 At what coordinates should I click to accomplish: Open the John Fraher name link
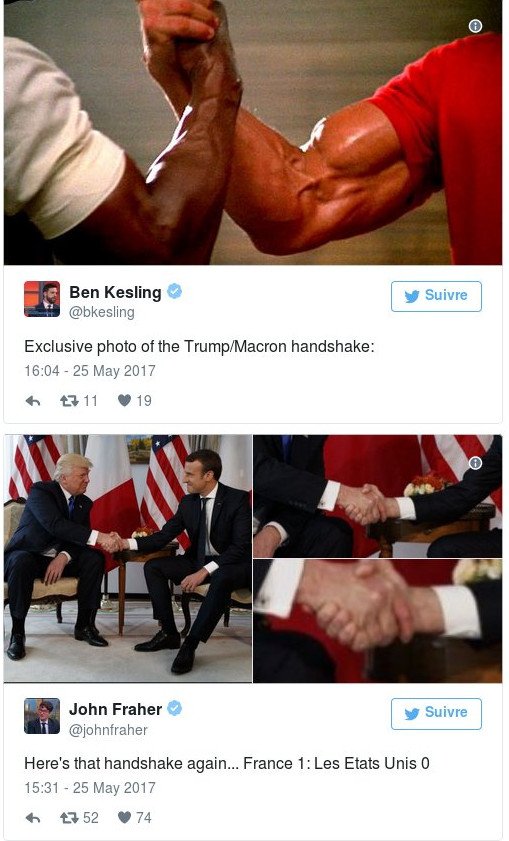(115, 709)
